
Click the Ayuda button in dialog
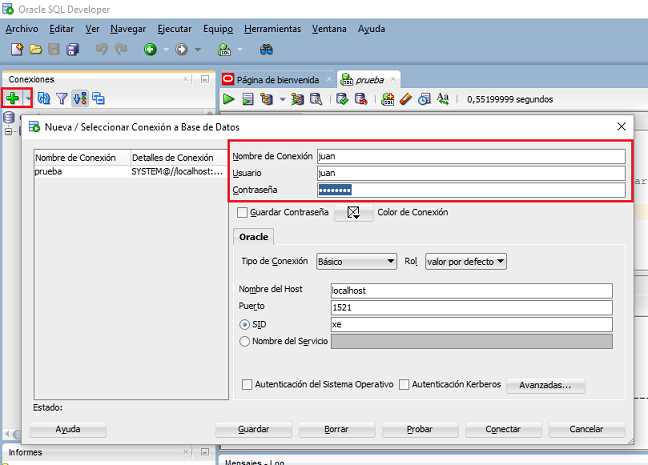[x=68, y=429]
